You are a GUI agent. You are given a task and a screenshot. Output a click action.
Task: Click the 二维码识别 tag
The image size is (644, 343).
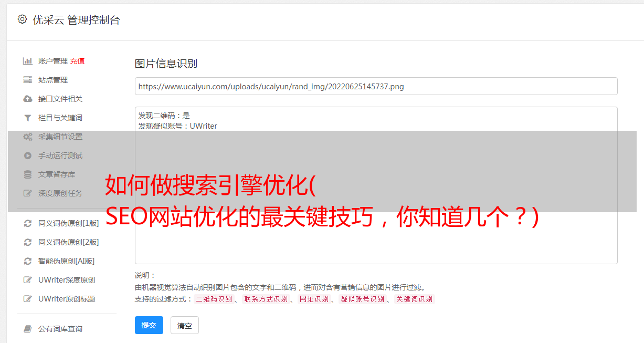[214, 299]
